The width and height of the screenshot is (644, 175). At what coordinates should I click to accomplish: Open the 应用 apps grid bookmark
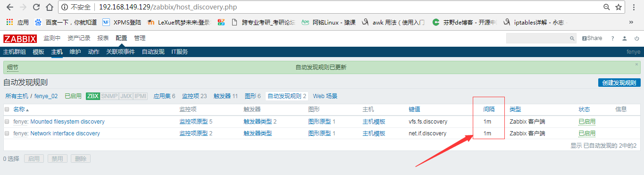pos(17,22)
